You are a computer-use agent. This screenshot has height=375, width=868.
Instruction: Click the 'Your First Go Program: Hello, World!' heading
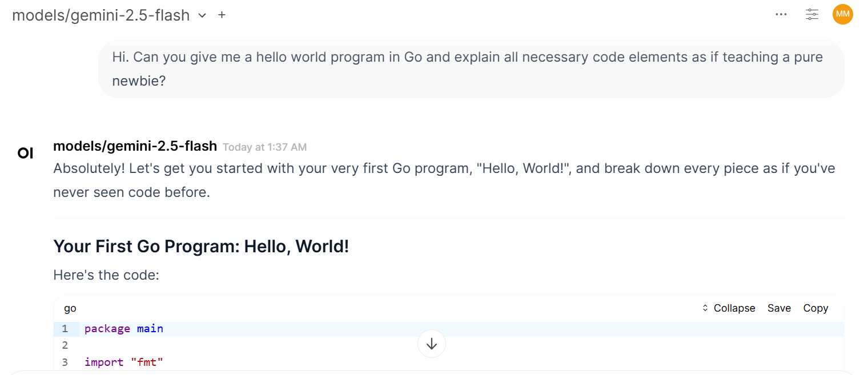pos(201,247)
